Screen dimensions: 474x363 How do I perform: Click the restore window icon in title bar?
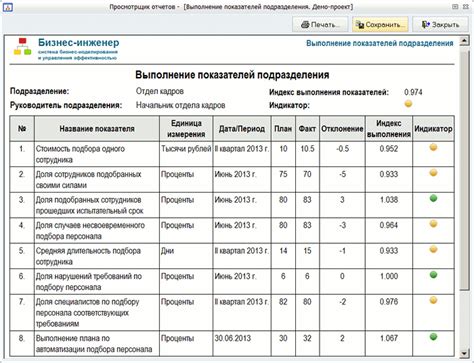(455, 7)
